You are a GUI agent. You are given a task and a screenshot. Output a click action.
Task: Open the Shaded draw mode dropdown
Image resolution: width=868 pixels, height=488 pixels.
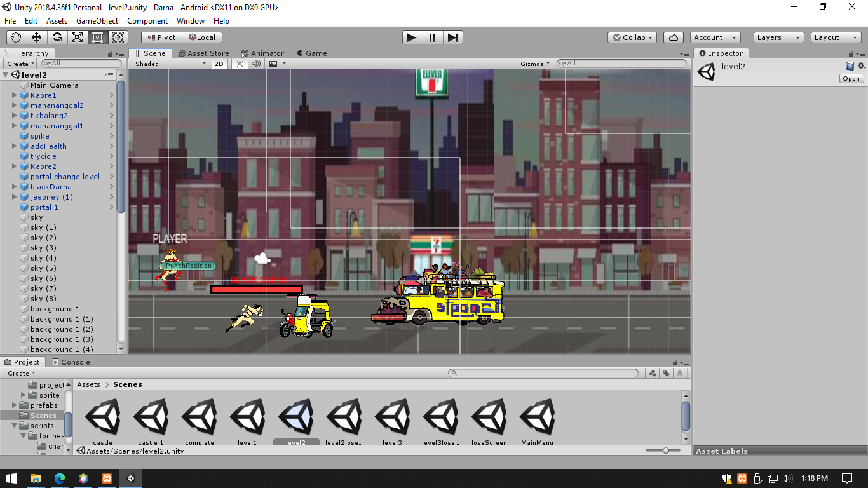click(168, 64)
